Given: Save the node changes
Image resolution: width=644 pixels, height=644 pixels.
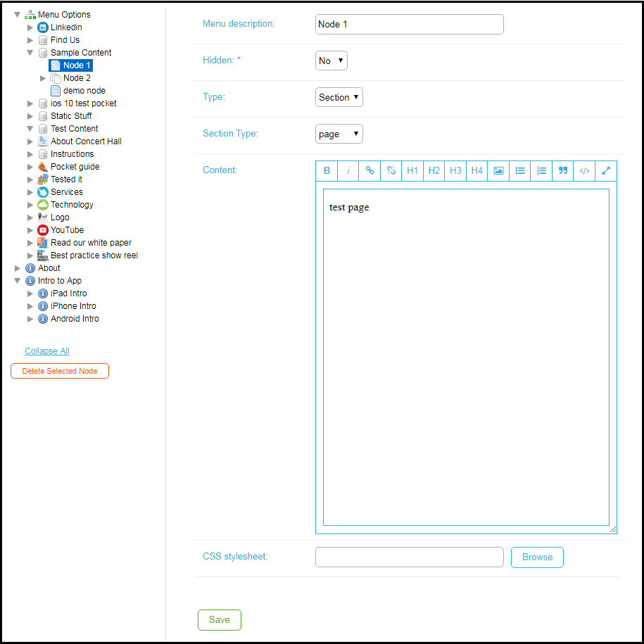Looking at the screenshot, I should coord(220,620).
